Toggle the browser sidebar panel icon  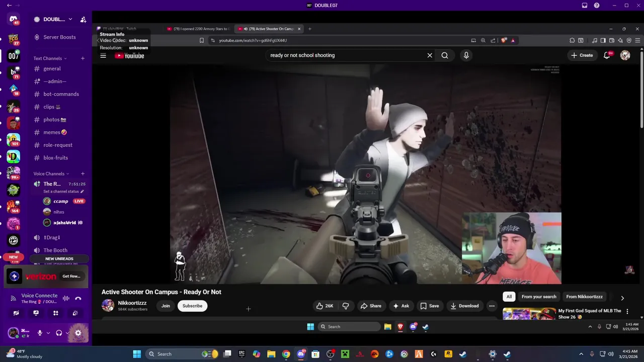[603, 40]
